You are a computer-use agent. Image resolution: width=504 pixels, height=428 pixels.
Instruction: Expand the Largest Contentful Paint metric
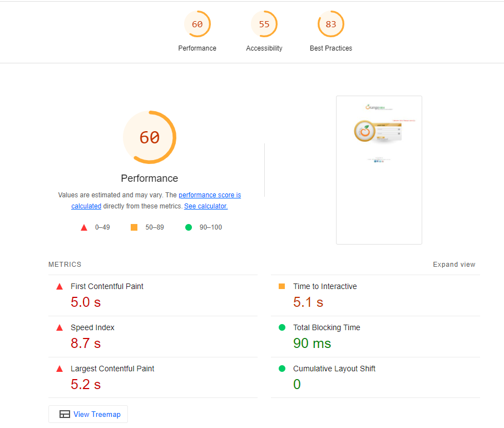[112, 369]
